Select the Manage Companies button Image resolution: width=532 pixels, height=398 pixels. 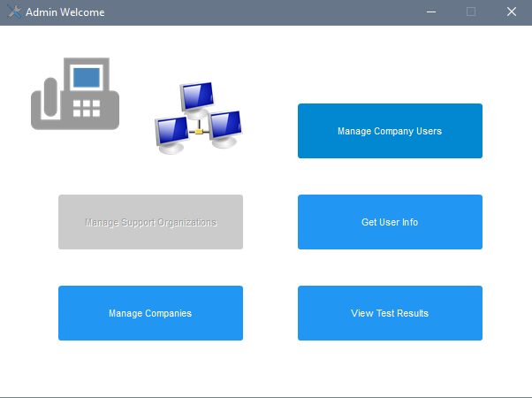coord(150,313)
